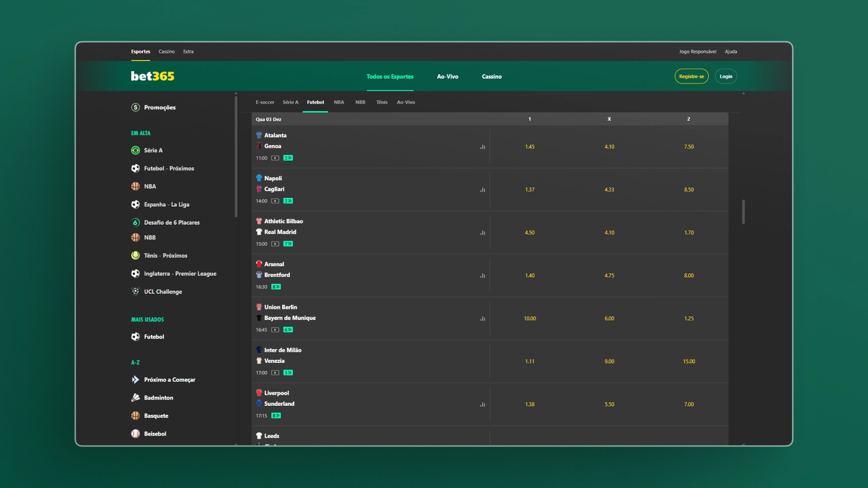Open stats chart for Atalanta vs Genoa
This screenshot has width=868, height=488.
point(482,147)
